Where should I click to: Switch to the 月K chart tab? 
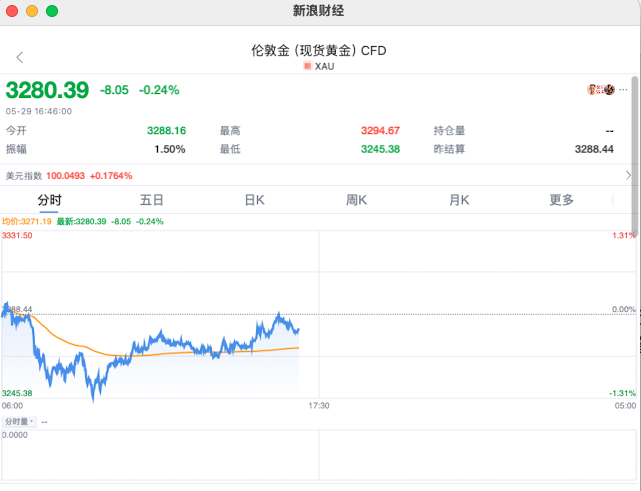pyautogui.click(x=459, y=200)
